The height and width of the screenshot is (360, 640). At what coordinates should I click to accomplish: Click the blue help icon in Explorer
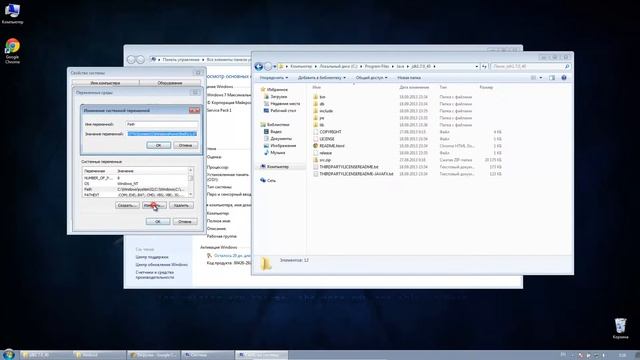point(564,78)
